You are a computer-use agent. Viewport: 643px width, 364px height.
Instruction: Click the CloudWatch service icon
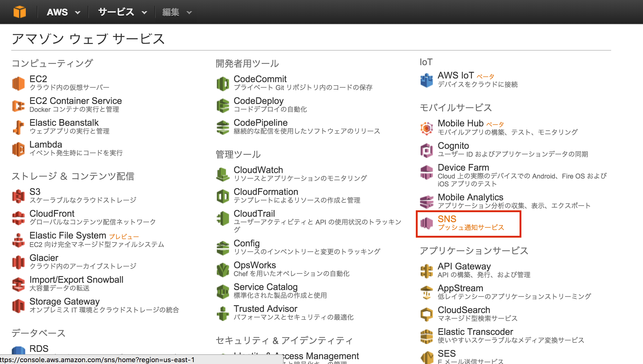[223, 175]
